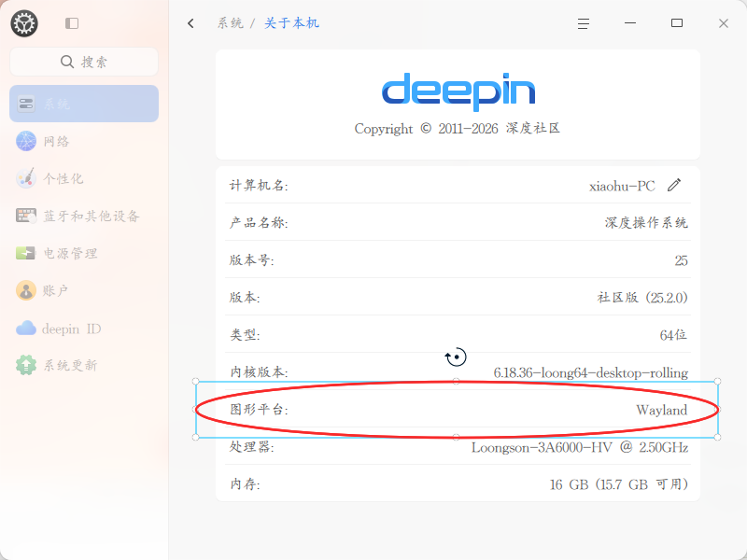Open 网络 settings in sidebar

pyautogui.click(x=84, y=142)
